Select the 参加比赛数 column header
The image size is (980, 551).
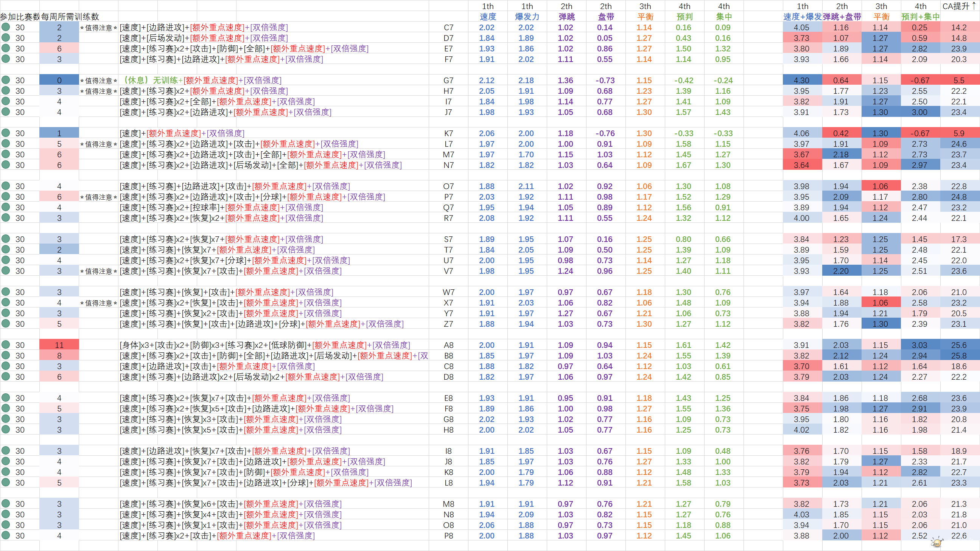[x=20, y=17]
